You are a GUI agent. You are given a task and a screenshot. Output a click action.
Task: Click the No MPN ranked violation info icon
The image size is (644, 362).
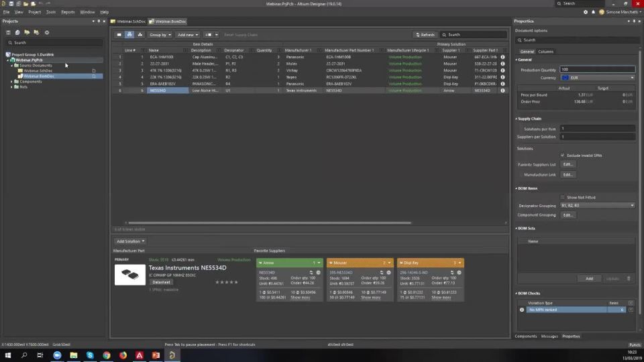click(522, 310)
